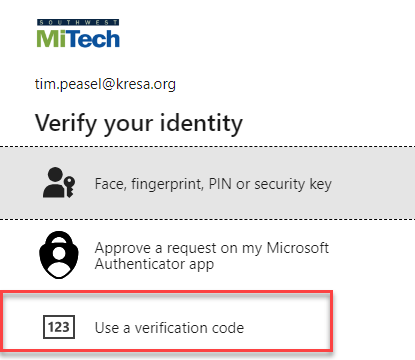Click the Verify your identity heading

pos(139,124)
